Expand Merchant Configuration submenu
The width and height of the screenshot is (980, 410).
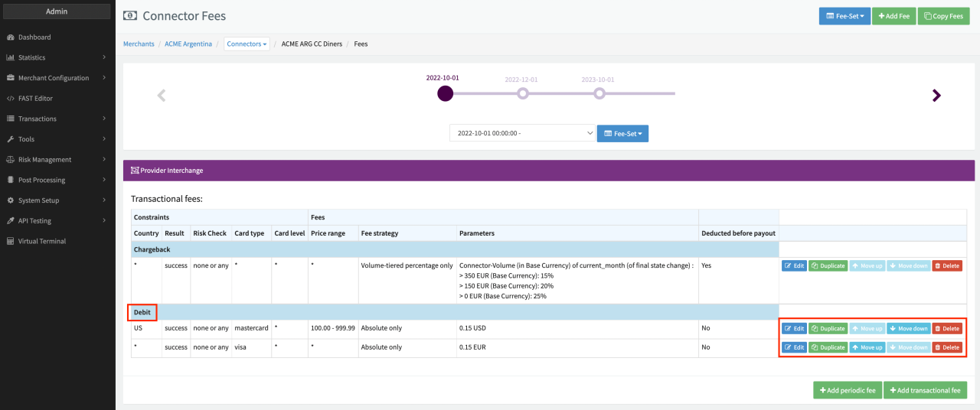click(x=57, y=78)
